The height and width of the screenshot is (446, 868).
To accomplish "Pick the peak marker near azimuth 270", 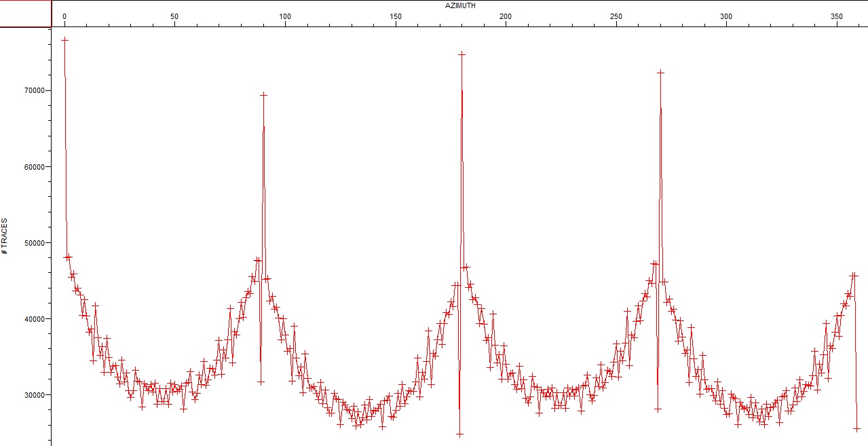I will (660, 72).
